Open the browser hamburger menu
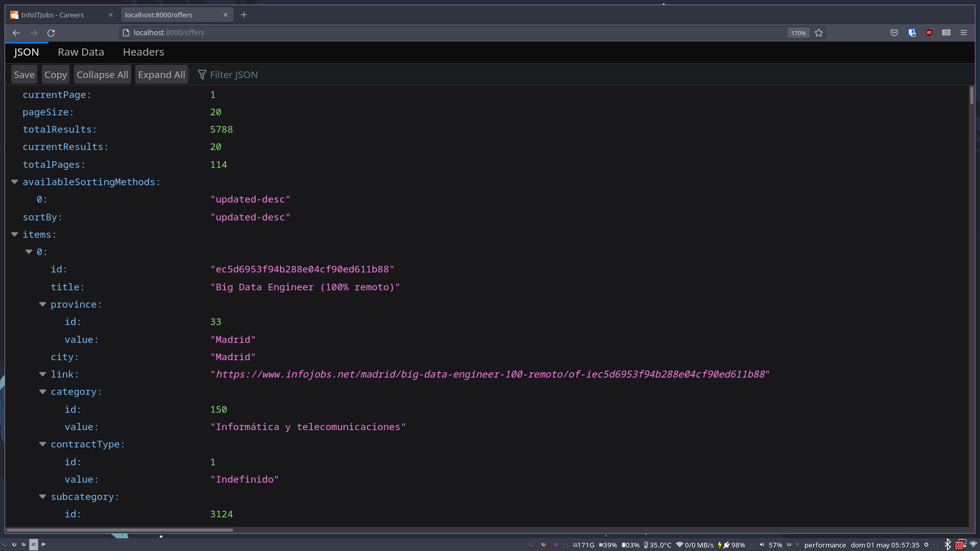The image size is (980, 551). point(964,33)
